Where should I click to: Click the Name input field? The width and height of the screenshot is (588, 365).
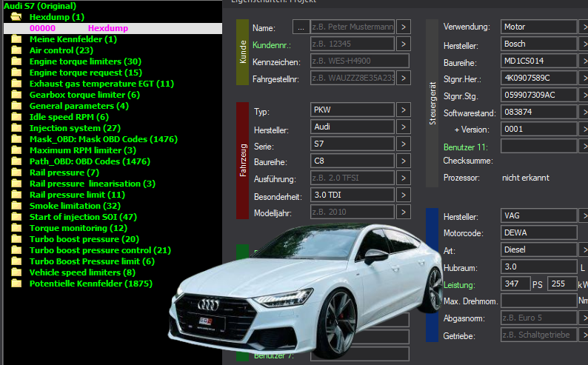tap(353, 27)
